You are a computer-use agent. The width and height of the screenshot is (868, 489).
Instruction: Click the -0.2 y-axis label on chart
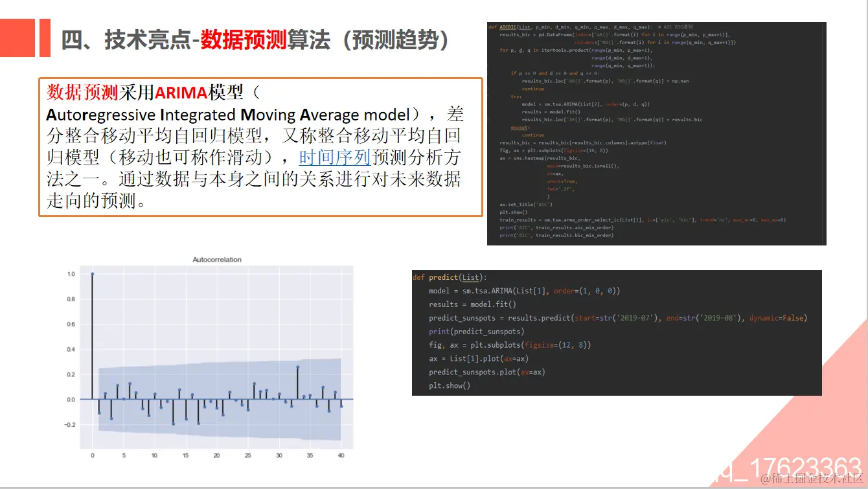point(69,424)
